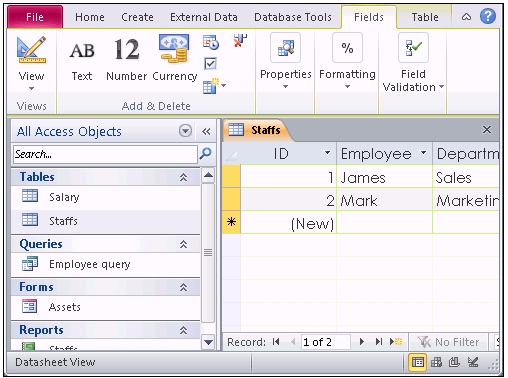Click the current record number box
This screenshot has height=378, width=508.
[x=325, y=342]
